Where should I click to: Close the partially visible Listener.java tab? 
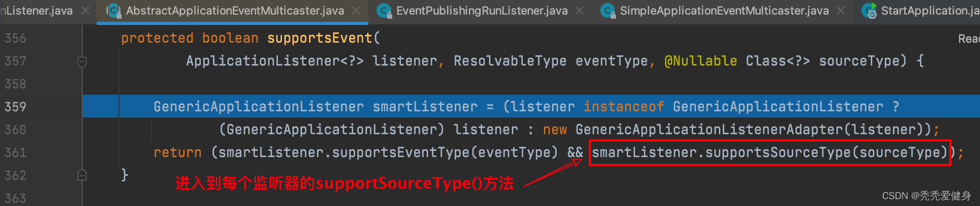[x=85, y=10]
